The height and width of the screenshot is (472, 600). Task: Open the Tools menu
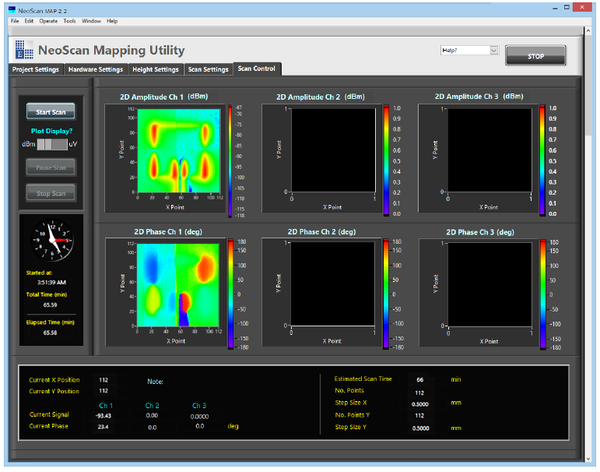click(x=69, y=20)
